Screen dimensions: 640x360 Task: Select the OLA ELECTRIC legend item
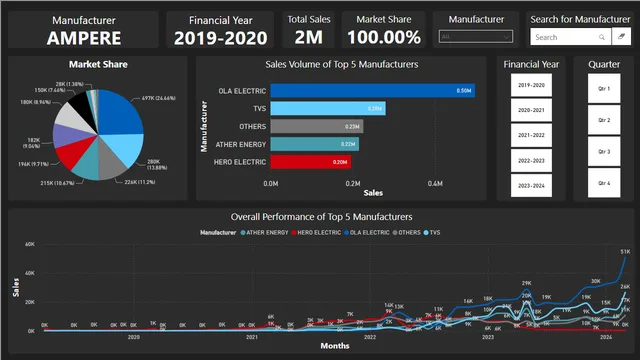[x=367, y=232]
